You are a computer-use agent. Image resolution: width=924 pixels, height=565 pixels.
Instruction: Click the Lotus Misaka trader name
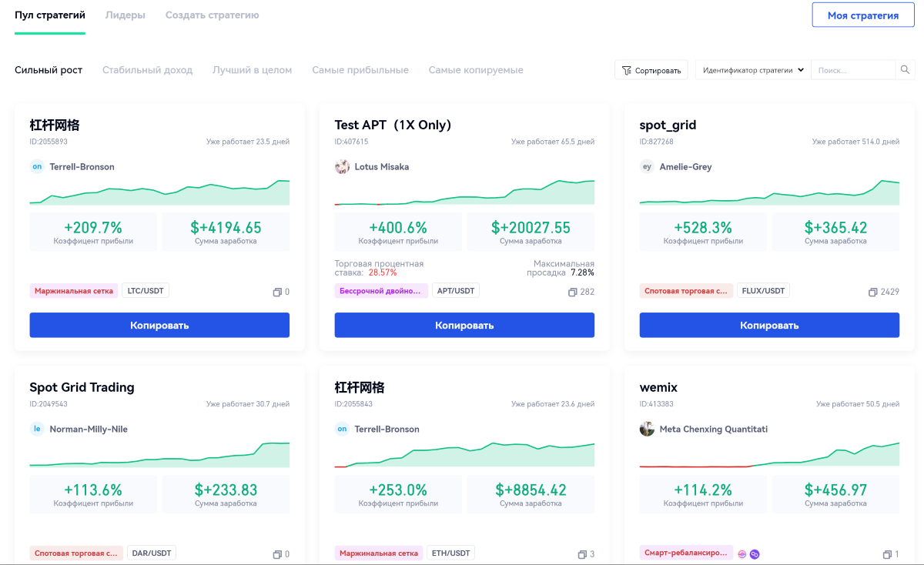[x=382, y=166]
